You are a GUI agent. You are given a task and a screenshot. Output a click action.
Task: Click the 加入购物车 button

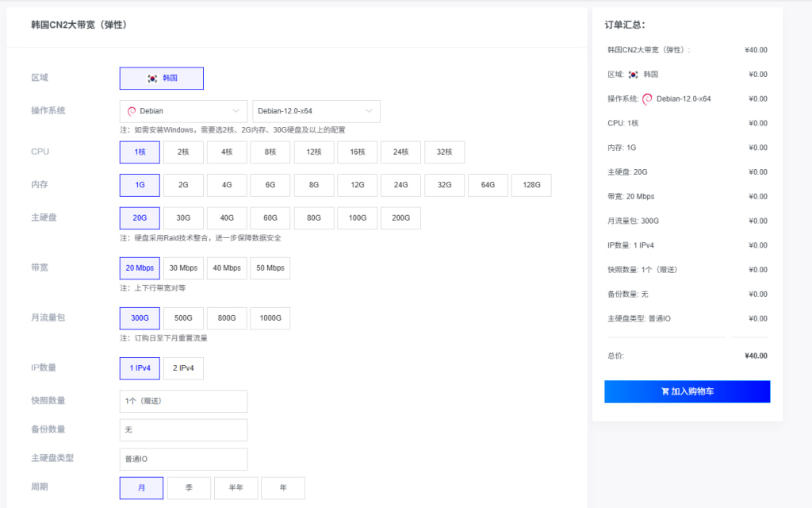pyautogui.click(x=687, y=391)
